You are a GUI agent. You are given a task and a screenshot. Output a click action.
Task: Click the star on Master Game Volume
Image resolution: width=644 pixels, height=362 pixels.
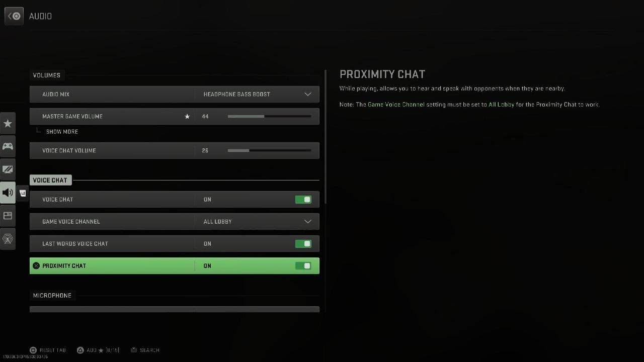point(187,117)
